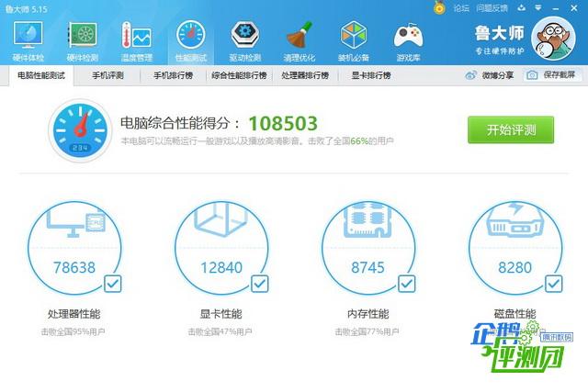Screen dimensions: 588x392
Task: Click the graphics score 12840
Action: pyautogui.click(x=221, y=267)
